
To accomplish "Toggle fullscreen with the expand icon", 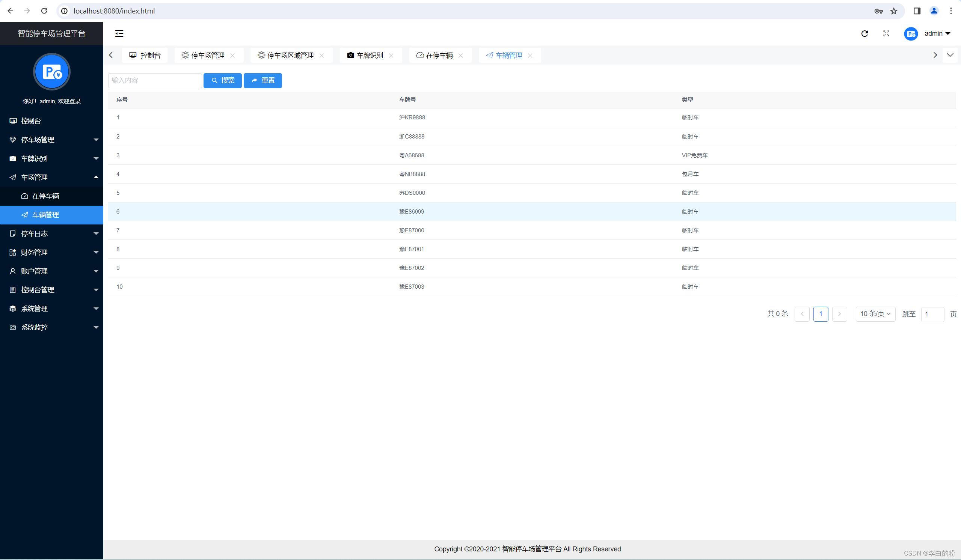I will (886, 33).
